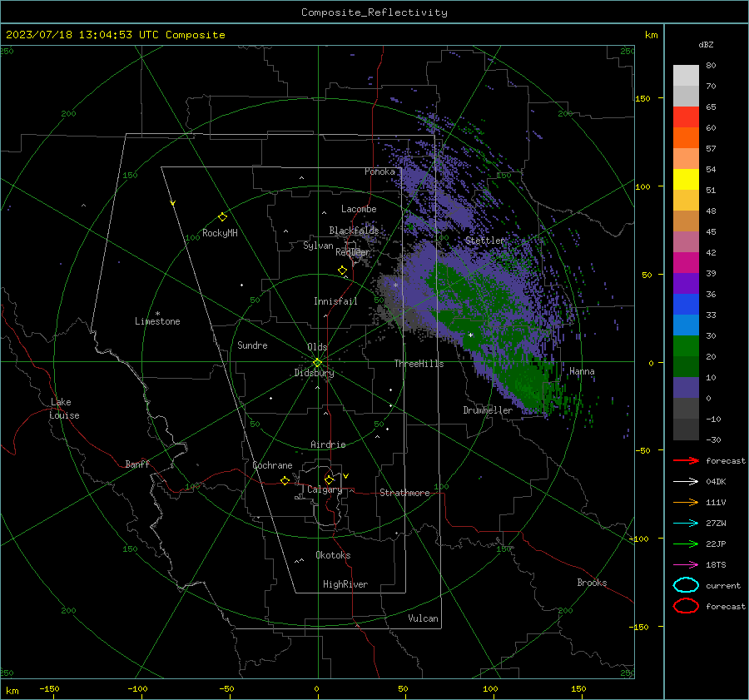Click the Innisfail town label
Screen dimensions: 749x700
(335, 301)
